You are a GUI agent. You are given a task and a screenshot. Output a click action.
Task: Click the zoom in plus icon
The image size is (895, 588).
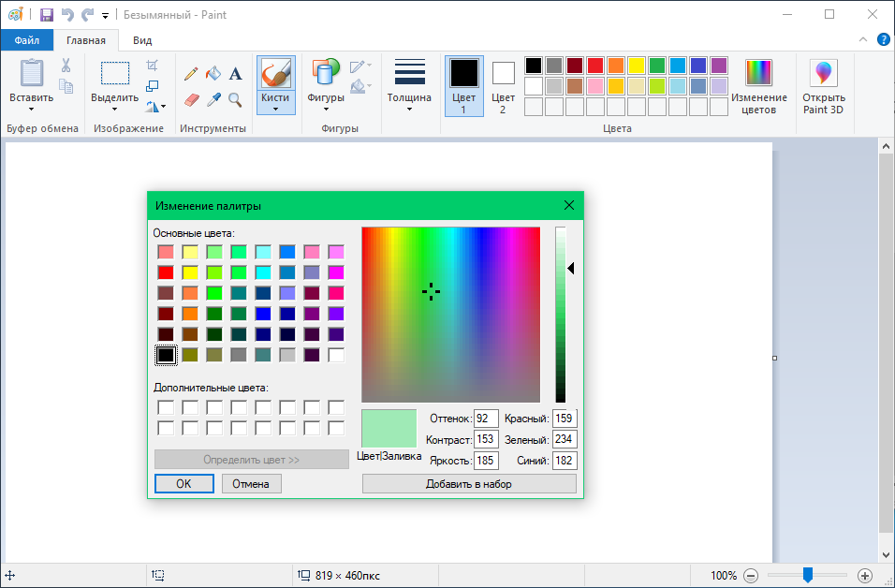coord(865,576)
